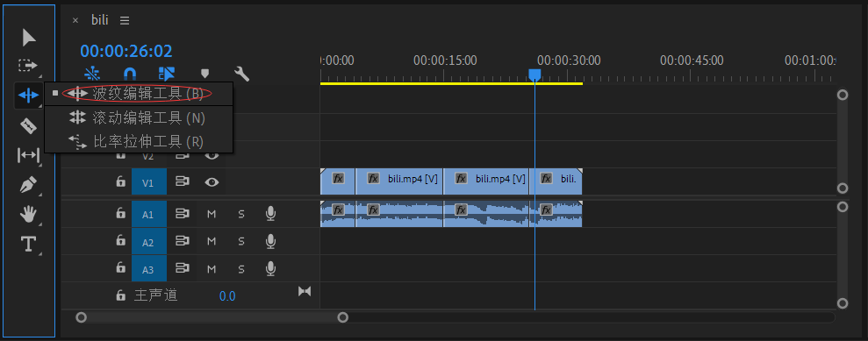Select the Track Select Forward tool
Image resolution: width=868 pixels, height=341 pixels.
click(28, 66)
